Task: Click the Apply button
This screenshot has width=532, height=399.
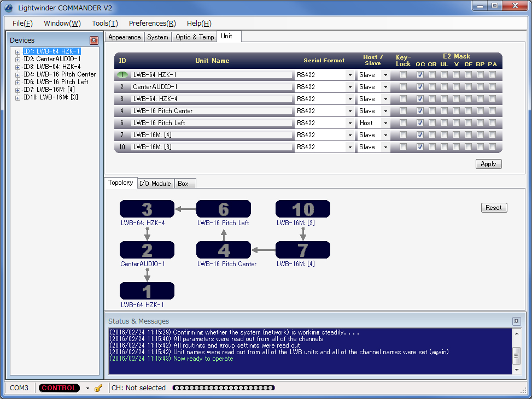Action: (488, 164)
